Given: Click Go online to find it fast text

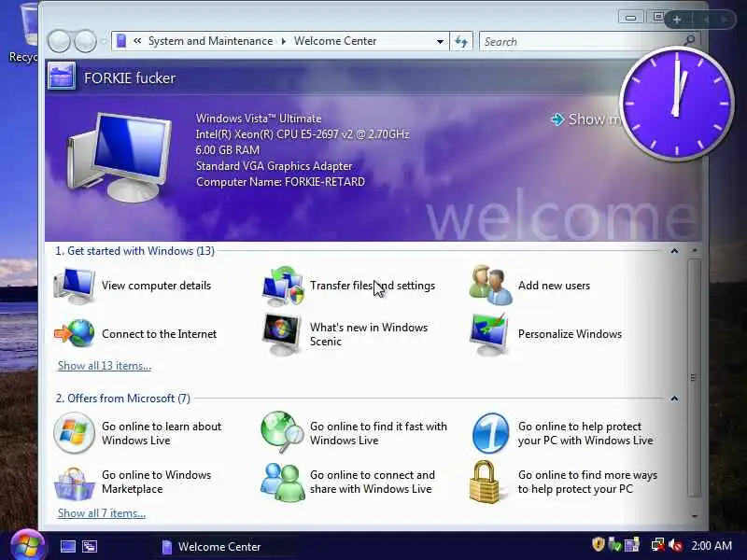Looking at the screenshot, I should (x=378, y=433).
